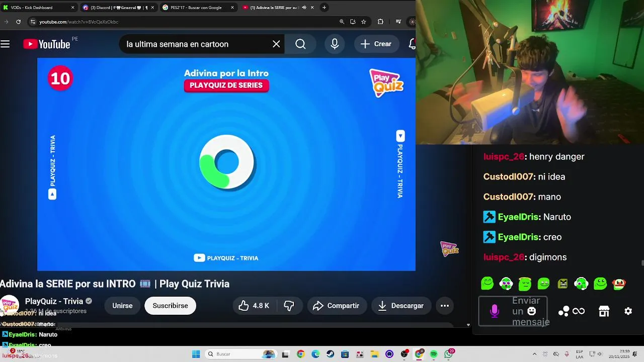Switch to Discord General tab
The width and height of the screenshot is (644, 362).
tap(119, 8)
